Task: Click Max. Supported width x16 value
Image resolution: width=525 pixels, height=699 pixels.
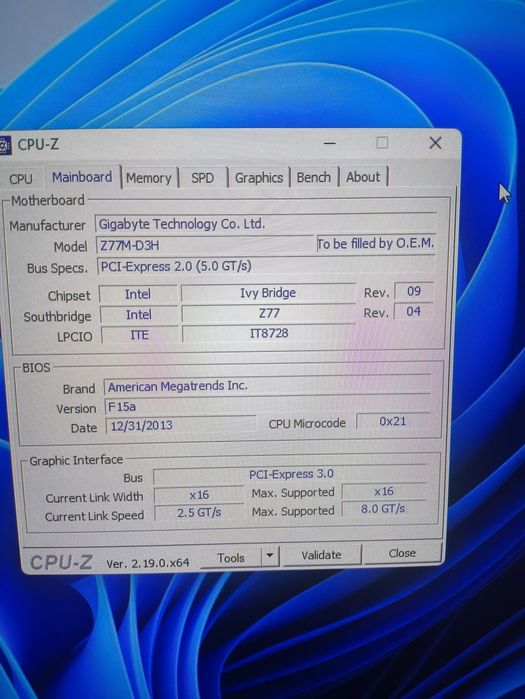Action: [x=384, y=491]
